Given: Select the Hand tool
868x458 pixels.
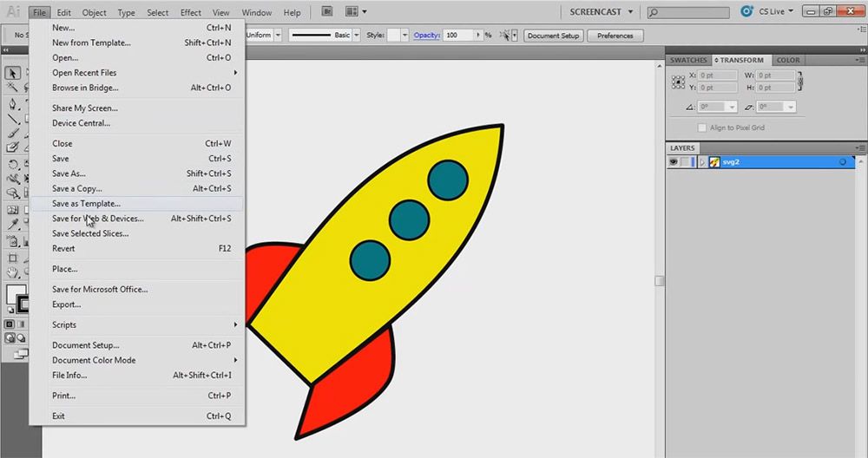Looking at the screenshot, I should [13, 272].
